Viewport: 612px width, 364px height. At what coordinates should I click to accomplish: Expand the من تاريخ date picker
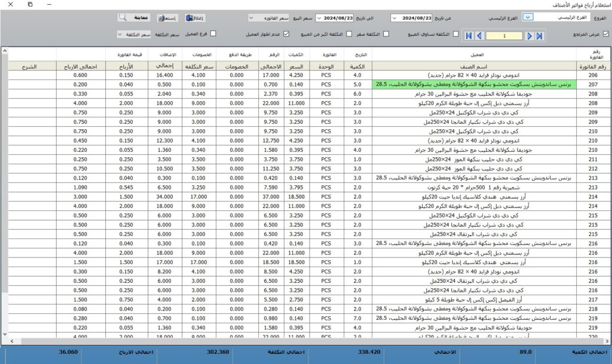(x=394, y=18)
